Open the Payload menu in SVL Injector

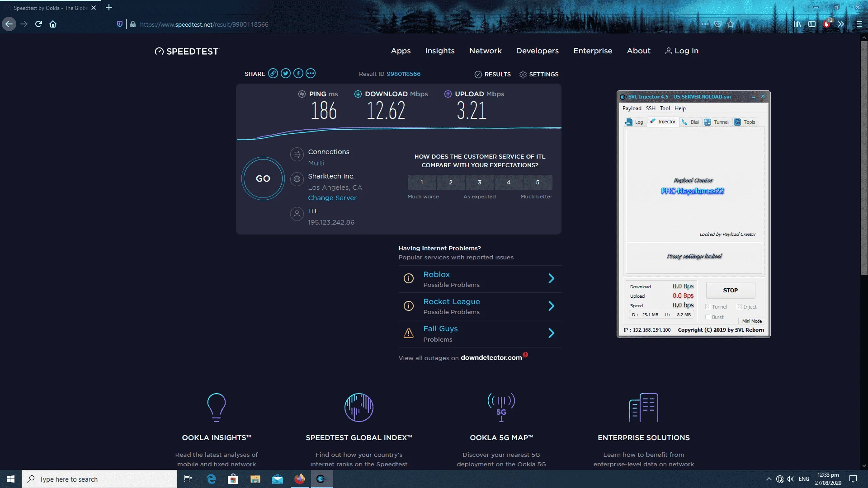click(x=632, y=108)
